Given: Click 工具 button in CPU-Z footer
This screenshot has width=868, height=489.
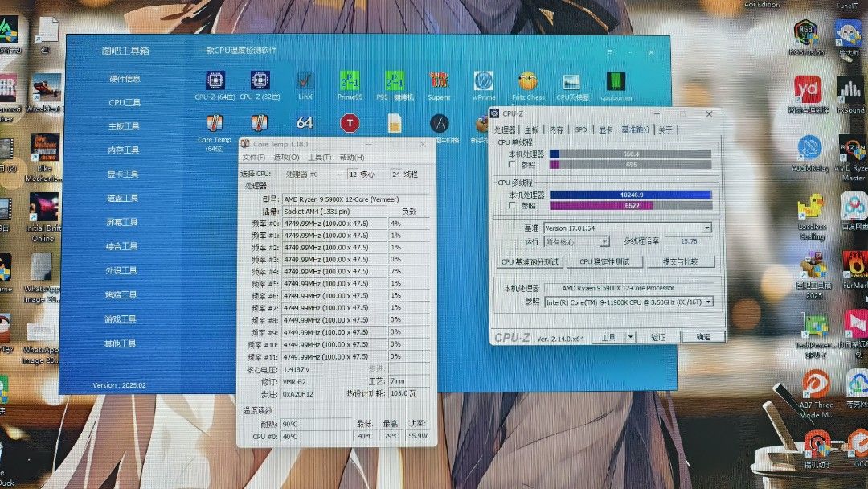Looking at the screenshot, I should (608, 337).
